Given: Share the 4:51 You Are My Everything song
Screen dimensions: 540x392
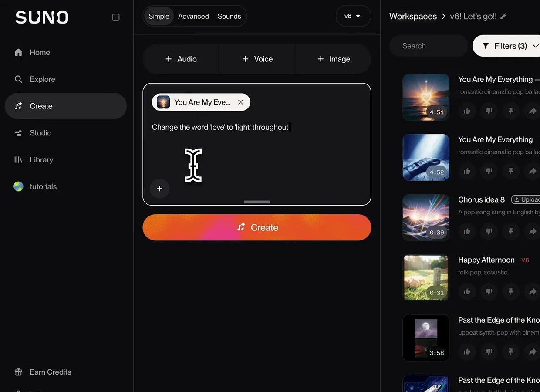Looking at the screenshot, I should (x=532, y=111).
